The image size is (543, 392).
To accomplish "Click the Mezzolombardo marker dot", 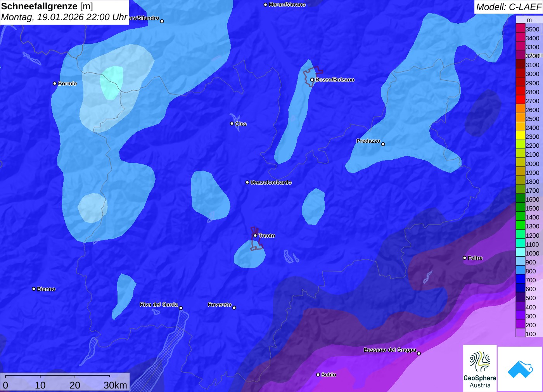I will coord(247,182).
